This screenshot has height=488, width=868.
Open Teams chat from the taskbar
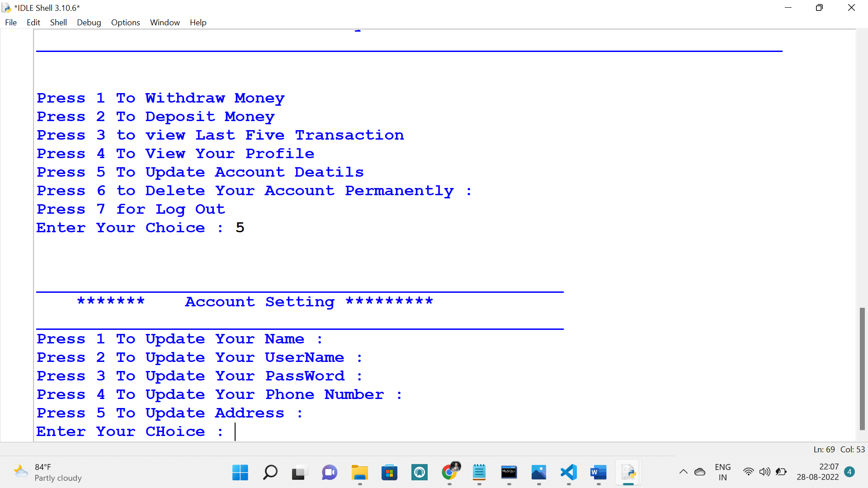(330, 473)
